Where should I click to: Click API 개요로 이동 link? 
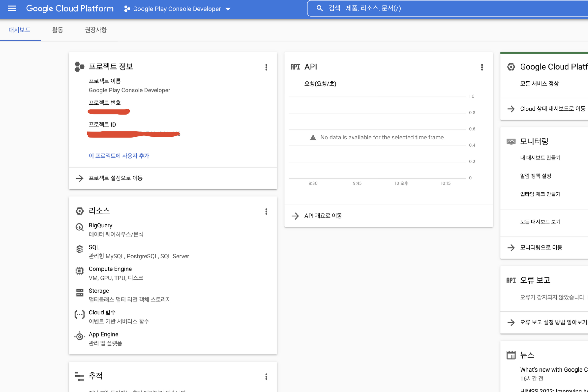(x=323, y=216)
